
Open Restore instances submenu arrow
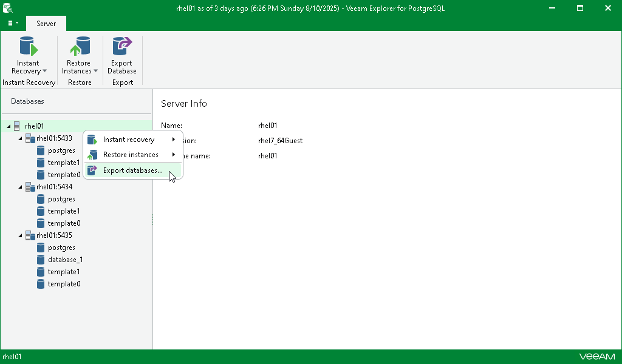(174, 155)
